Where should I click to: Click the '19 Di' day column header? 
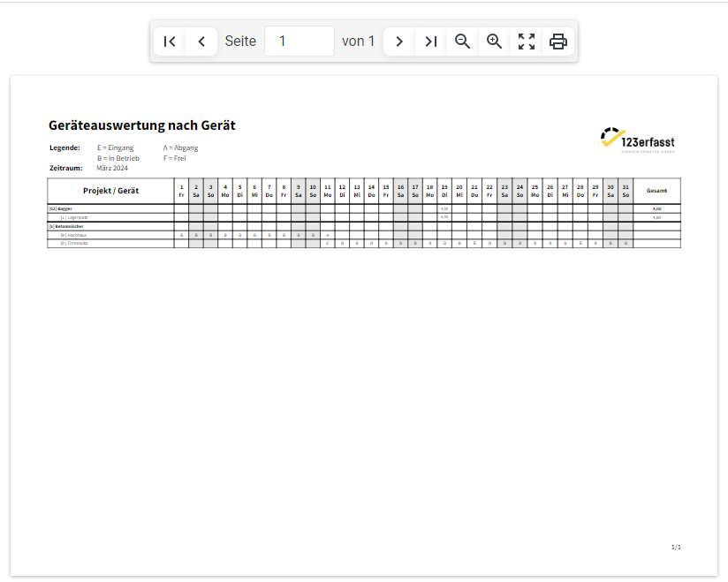click(444, 191)
